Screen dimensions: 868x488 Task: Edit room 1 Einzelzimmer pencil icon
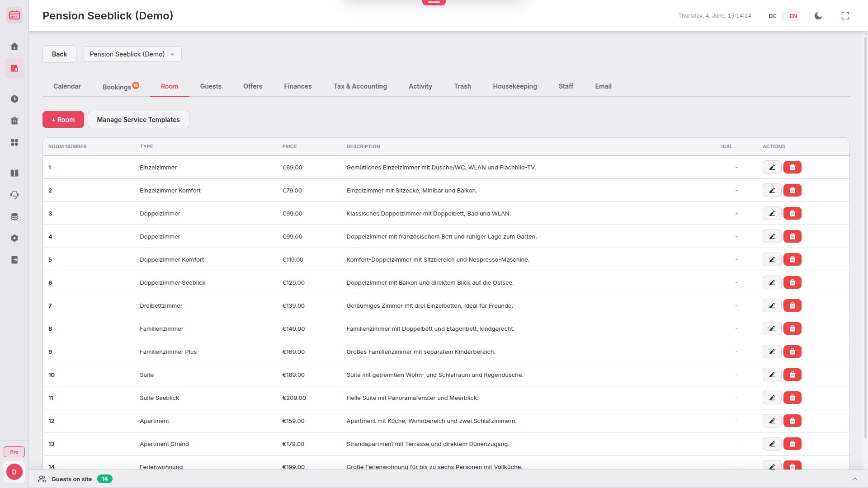tap(772, 167)
